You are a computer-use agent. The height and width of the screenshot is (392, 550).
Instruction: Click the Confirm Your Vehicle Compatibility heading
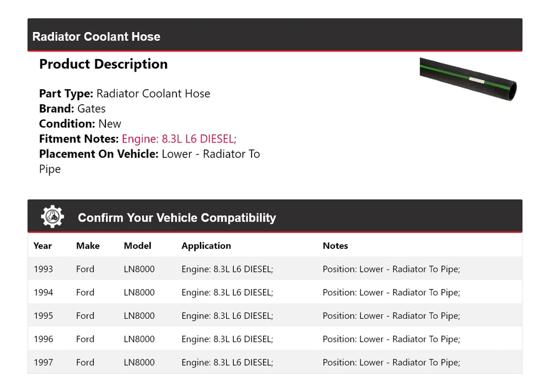pyautogui.click(x=176, y=218)
